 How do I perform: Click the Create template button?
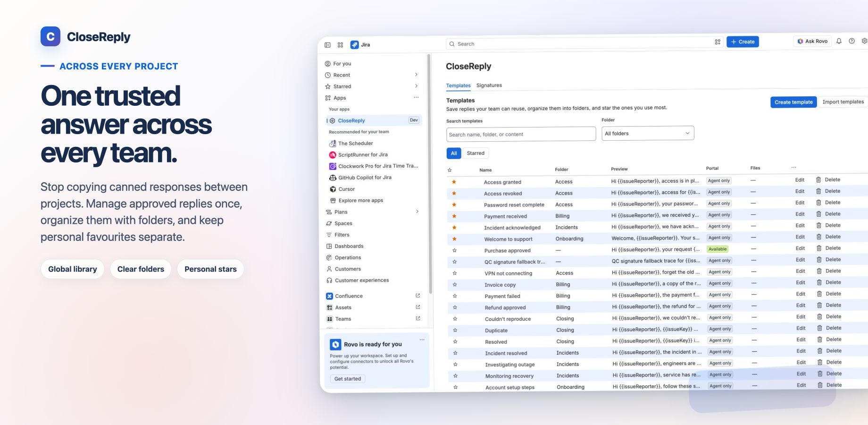[793, 102]
